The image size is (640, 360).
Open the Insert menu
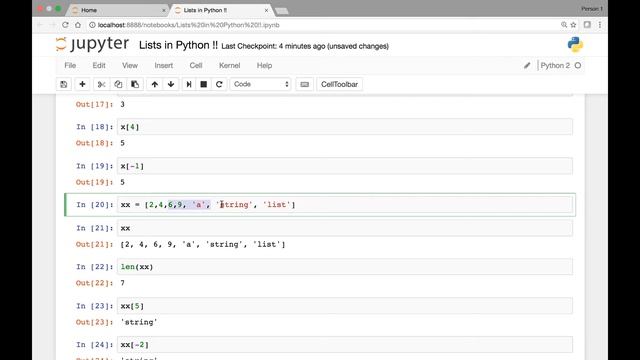click(163, 65)
